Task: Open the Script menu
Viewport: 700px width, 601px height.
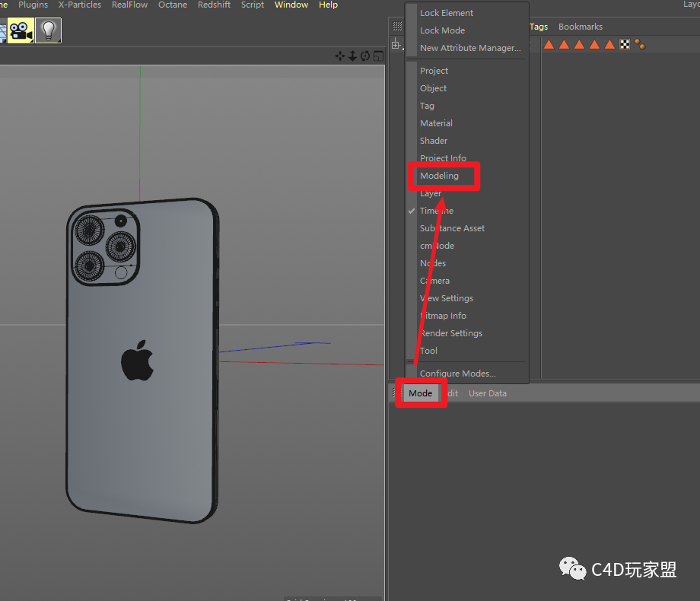Action: (253, 5)
